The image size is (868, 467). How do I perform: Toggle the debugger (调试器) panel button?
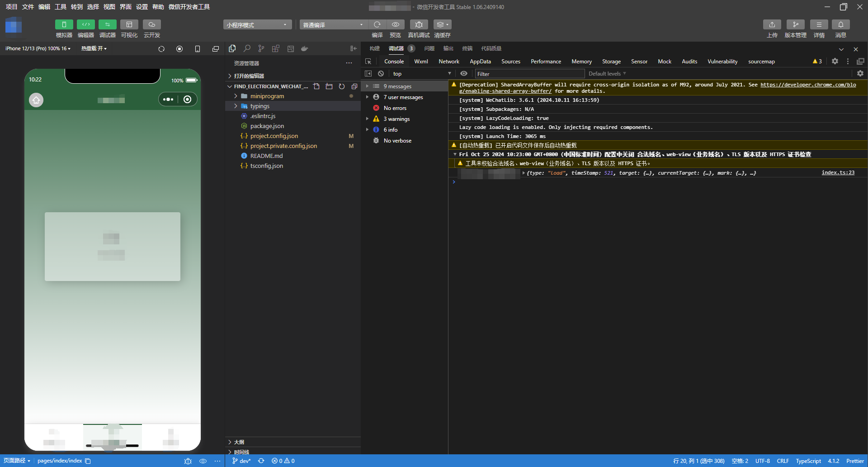click(107, 24)
